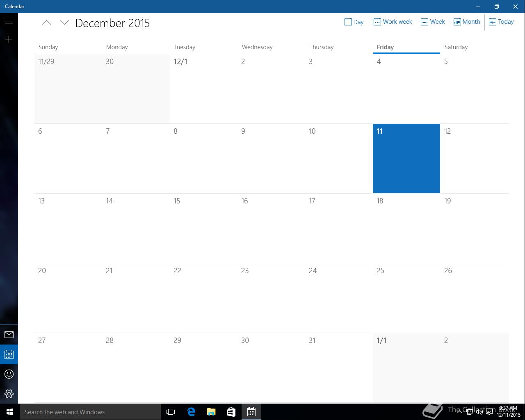Select highlighted date 11
The width and height of the screenshot is (525, 420).
[x=406, y=158]
